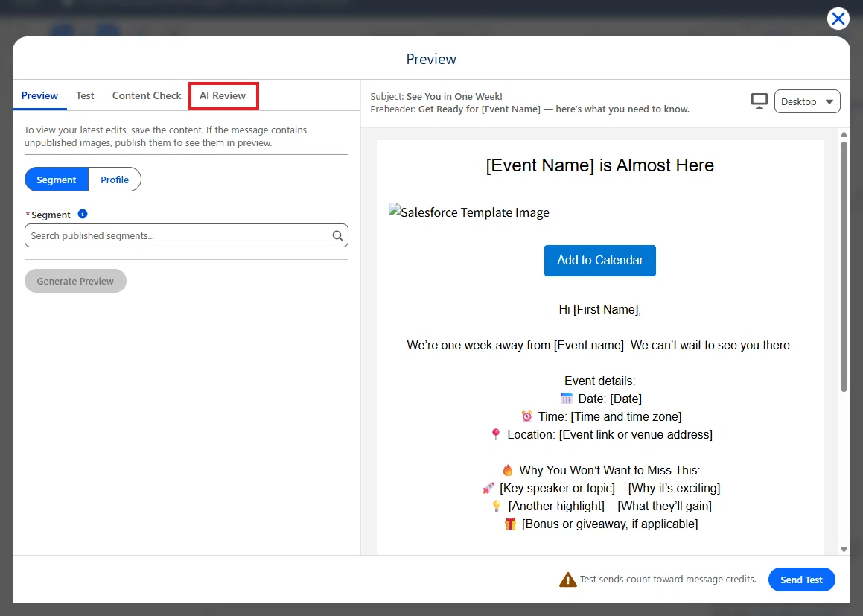
Task: Click the note starting 'To view your latest edits'
Action: click(165, 136)
